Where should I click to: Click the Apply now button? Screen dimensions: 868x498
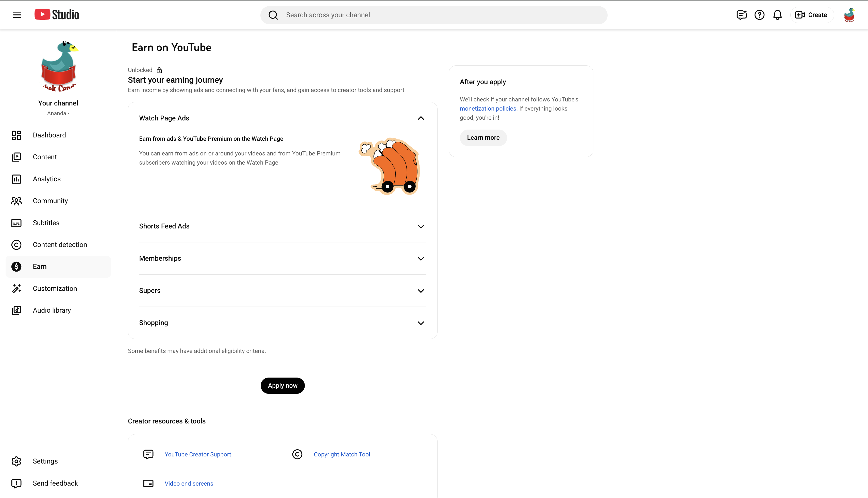282,385
